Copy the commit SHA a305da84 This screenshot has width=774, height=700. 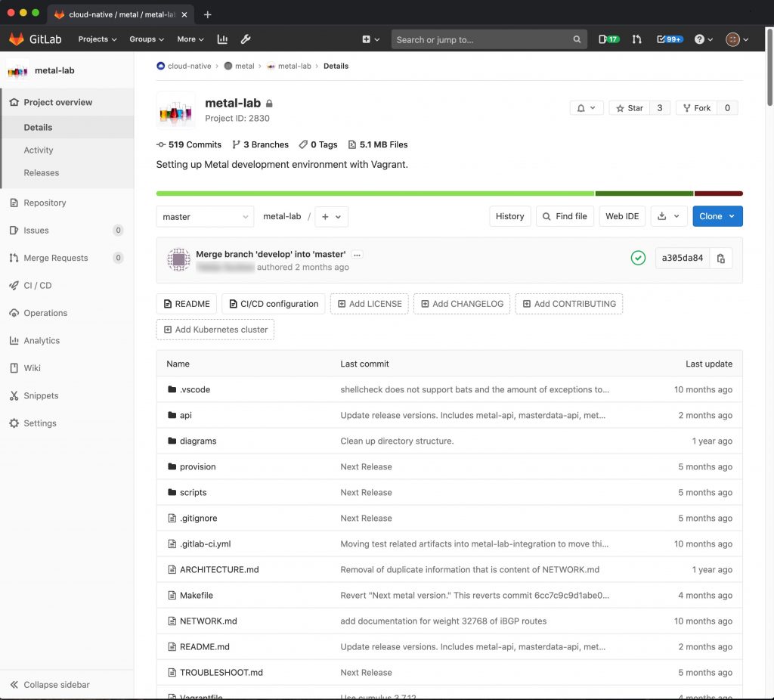pyautogui.click(x=720, y=259)
